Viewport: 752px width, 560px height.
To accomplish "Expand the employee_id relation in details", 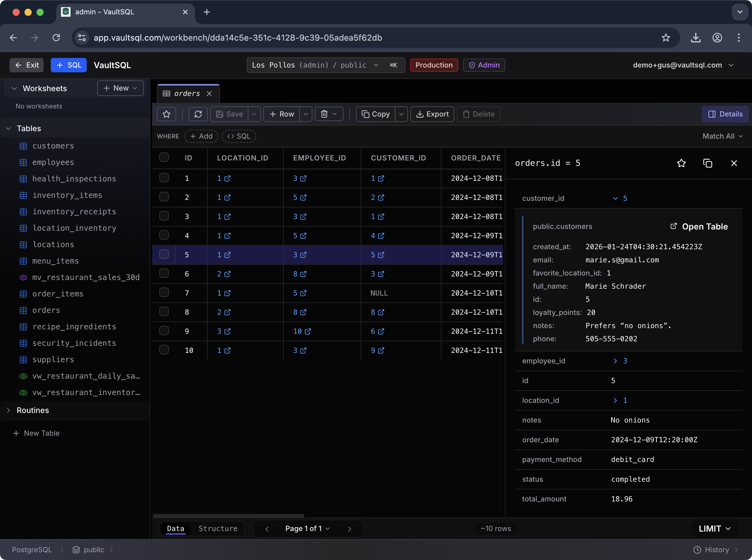I will coord(615,361).
